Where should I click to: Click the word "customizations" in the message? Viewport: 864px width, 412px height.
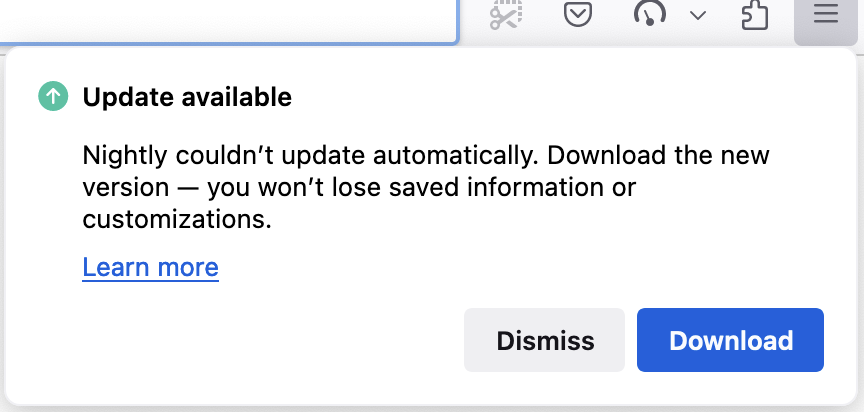pyautogui.click(x=176, y=219)
